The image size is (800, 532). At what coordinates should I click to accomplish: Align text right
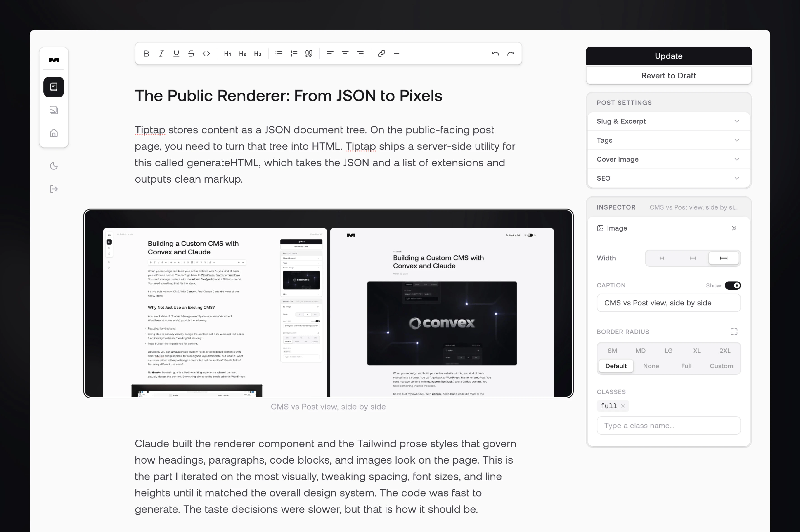click(360, 54)
